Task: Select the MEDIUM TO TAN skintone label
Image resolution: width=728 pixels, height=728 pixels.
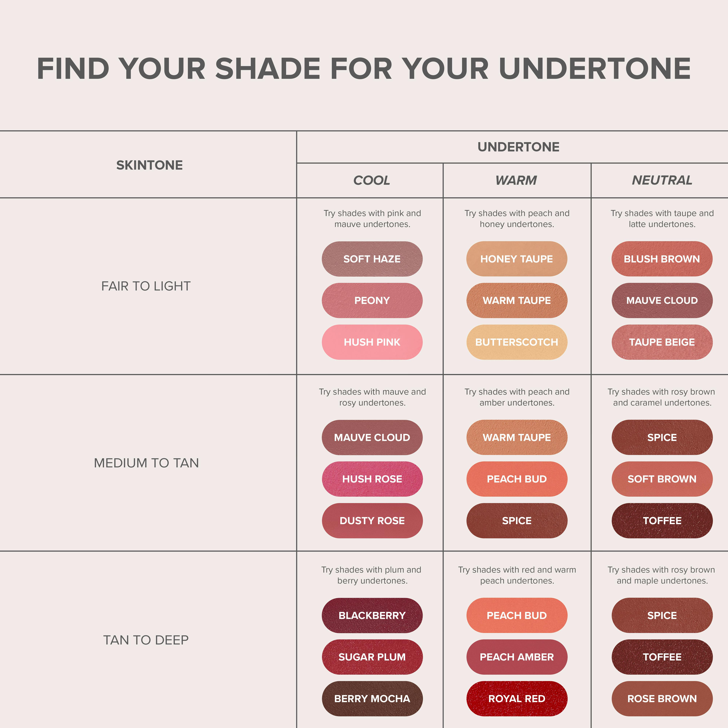Action: point(146,463)
